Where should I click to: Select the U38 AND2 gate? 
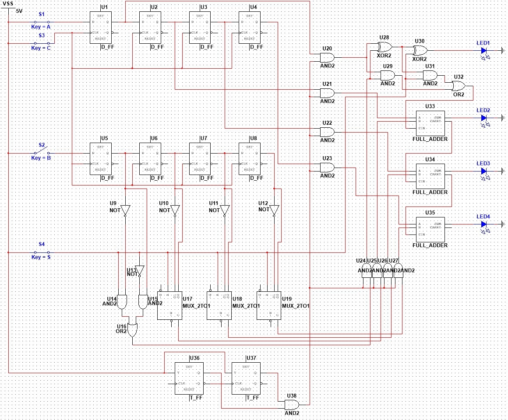point(292,405)
